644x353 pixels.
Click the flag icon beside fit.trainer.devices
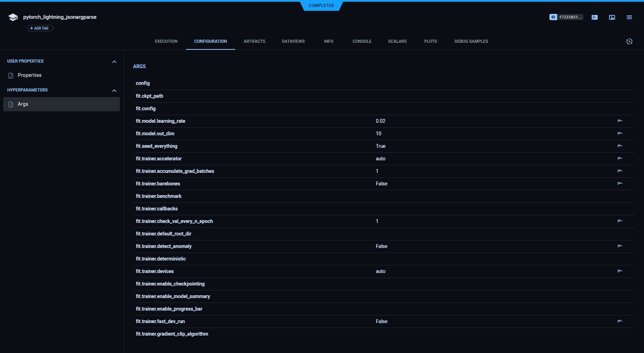(x=620, y=271)
